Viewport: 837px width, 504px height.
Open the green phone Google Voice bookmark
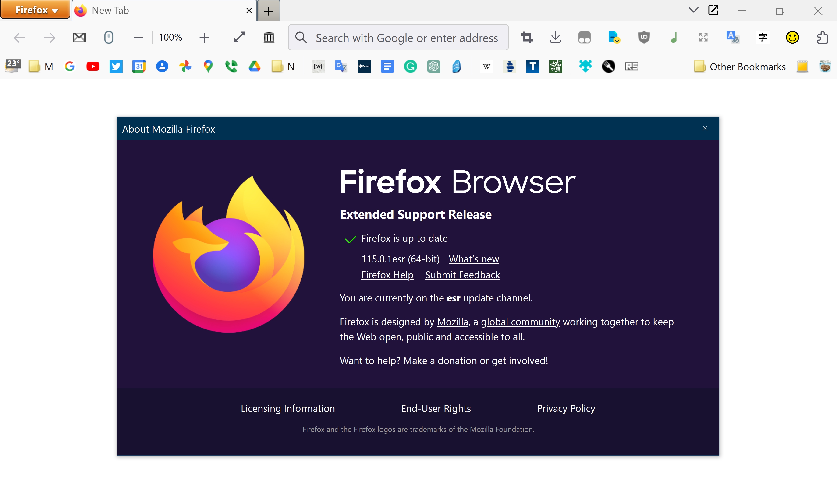(x=231, y=66)
